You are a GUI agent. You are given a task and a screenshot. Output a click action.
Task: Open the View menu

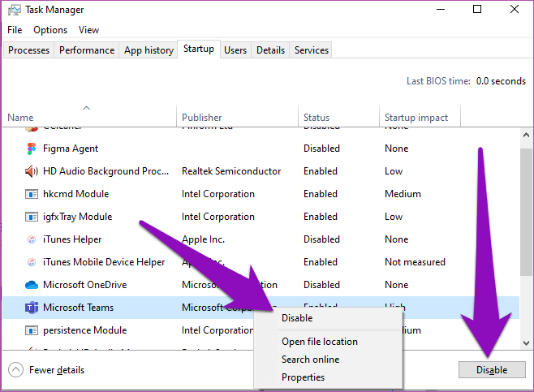[x=88, y=30]
